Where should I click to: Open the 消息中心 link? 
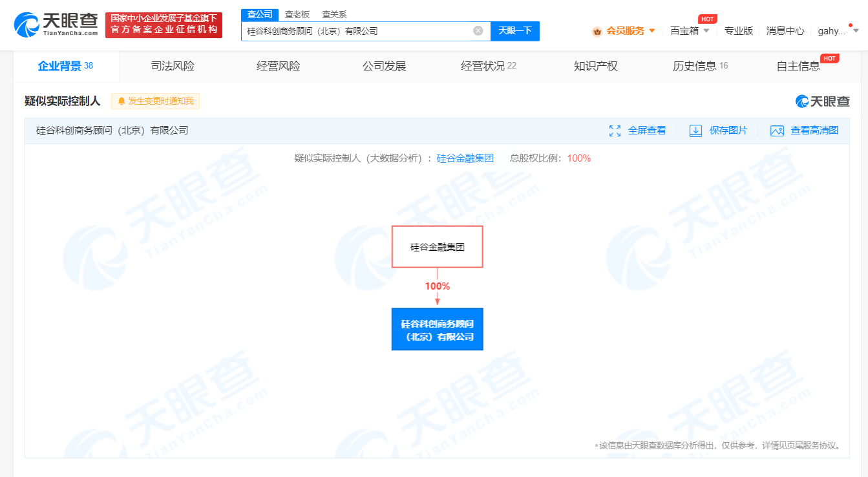pos(785,30)
